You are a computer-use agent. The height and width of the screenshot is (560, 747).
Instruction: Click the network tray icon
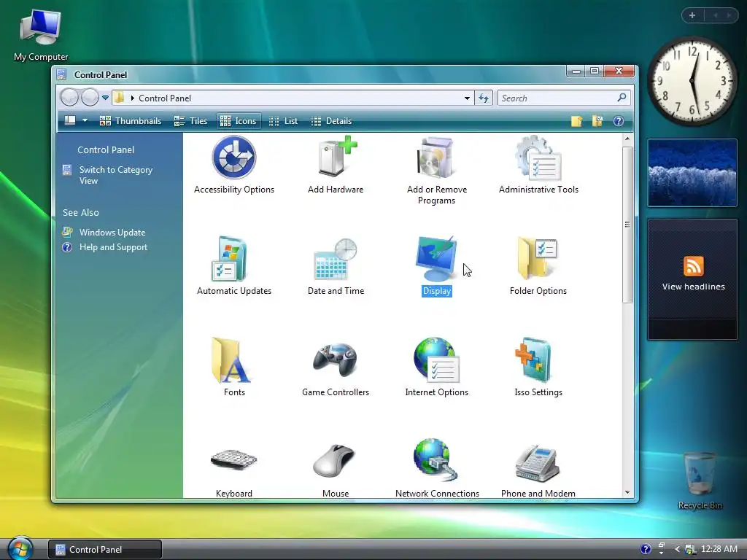pos(690,549)
